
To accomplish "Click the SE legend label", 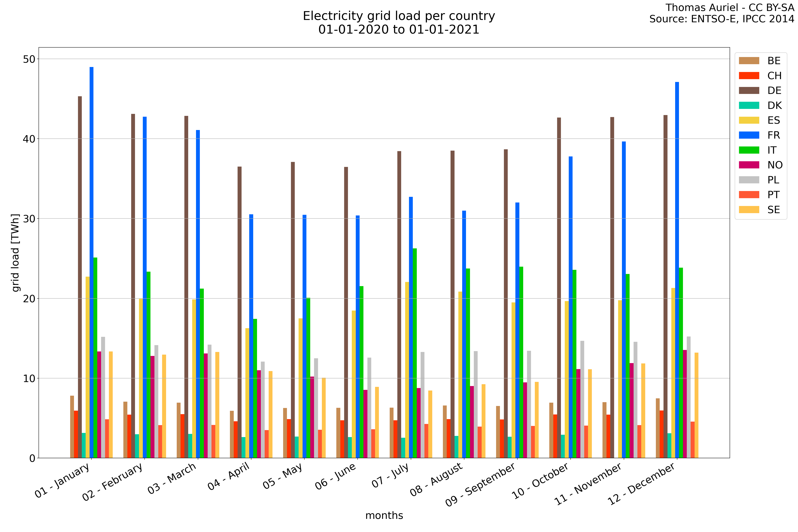I will 774,210.
